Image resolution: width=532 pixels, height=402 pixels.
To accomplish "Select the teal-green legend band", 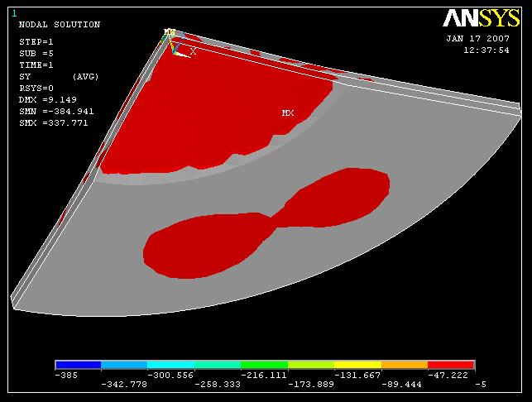I will 218,365.
